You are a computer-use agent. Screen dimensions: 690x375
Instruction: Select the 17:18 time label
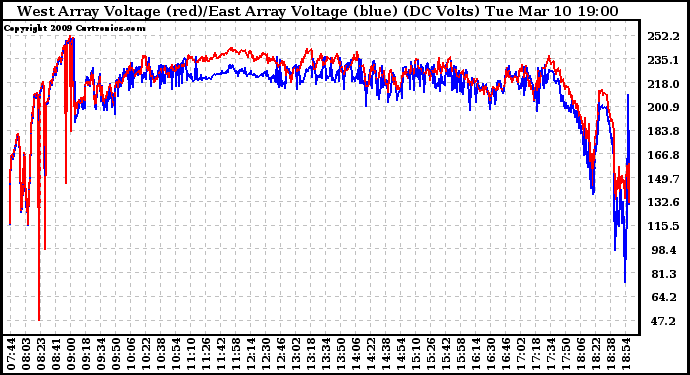tap(535, 354)
